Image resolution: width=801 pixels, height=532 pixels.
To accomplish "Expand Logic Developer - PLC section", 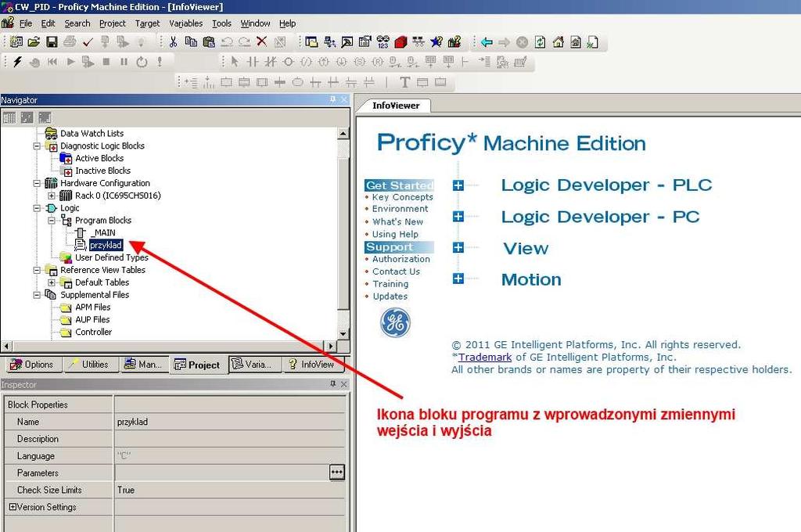I will (458, 185).
